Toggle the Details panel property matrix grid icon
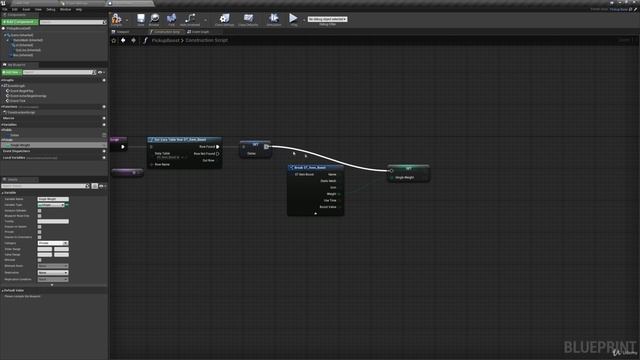Viewport: 640px width, 360px height. click(95, 186)
